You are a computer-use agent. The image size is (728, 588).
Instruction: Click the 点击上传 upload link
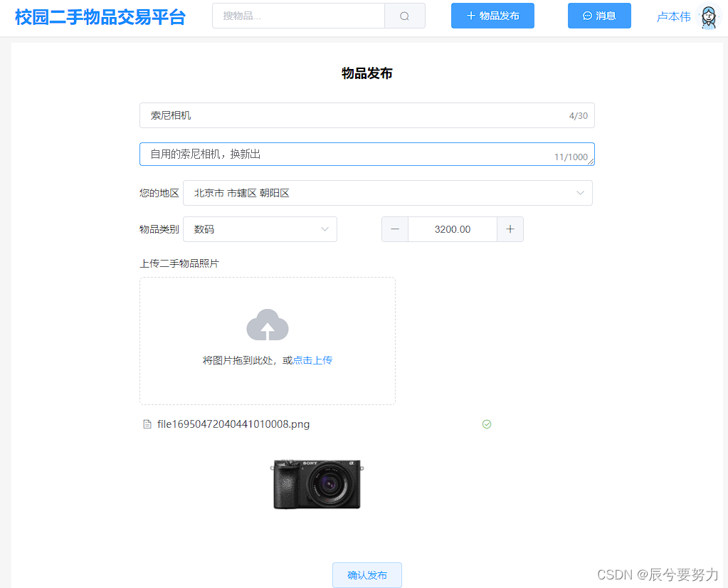click(x=312, y=360)
